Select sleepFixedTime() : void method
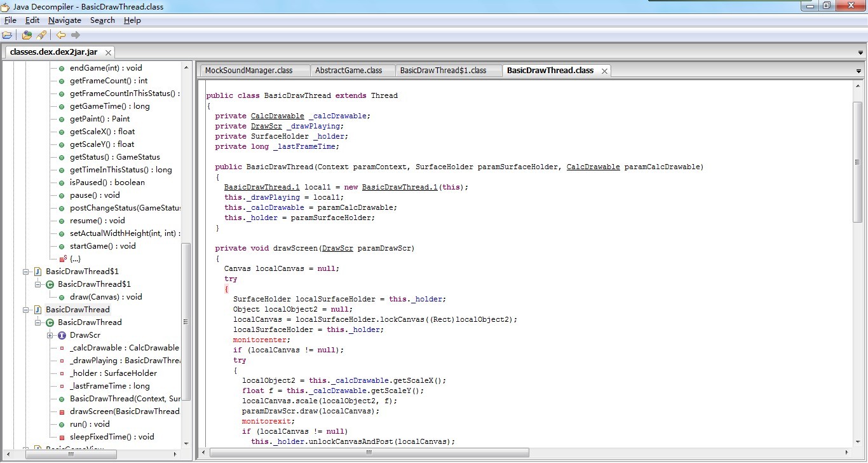The height and width of the screenshot is (463, 868). point(112,437)
